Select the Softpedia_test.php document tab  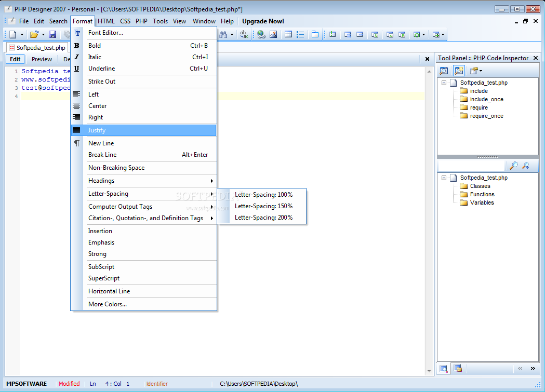pyautogui.click(x=37, y=48)
